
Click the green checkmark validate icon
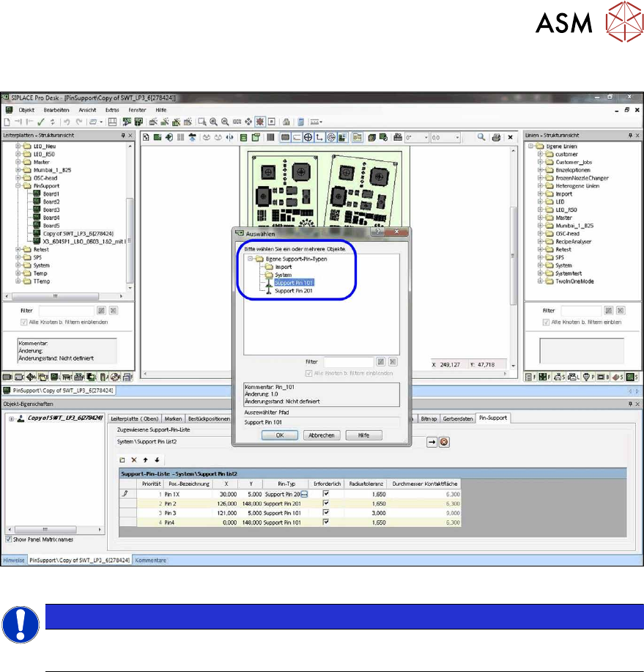click(41, 122)
